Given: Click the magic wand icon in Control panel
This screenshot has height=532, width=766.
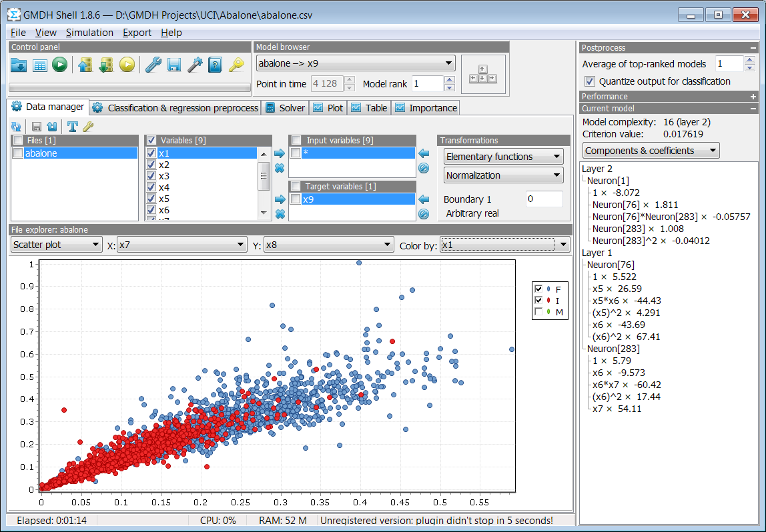Looking at the screenshot, I should click(x=195, y=65).
